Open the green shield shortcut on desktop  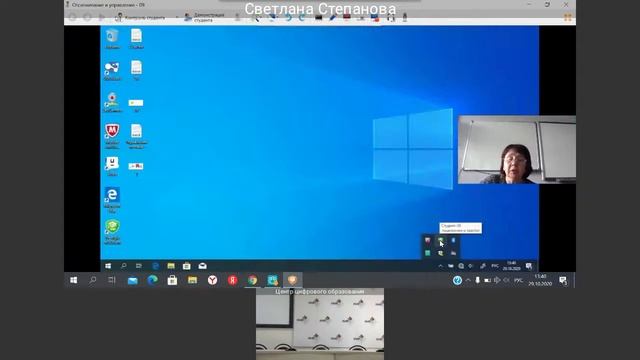(112, 232)
